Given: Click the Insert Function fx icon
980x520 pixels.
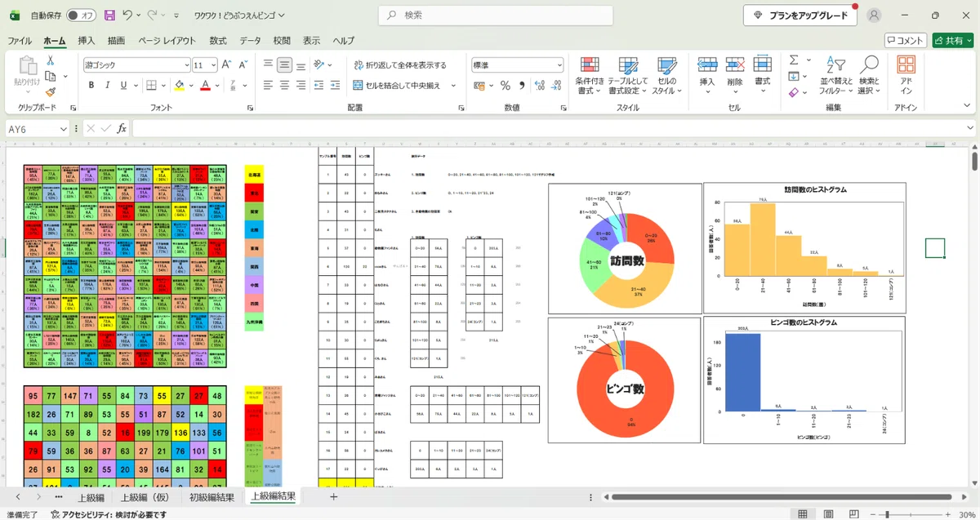Looking at the screenshot, I should point(122,128).
